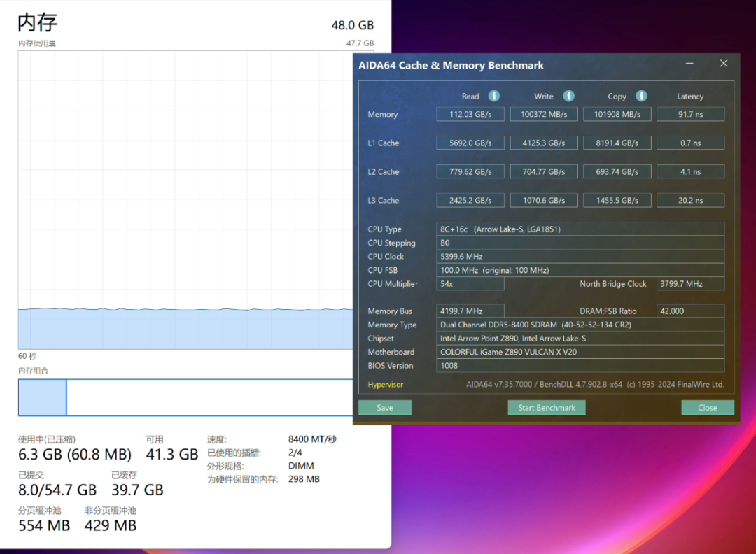Click CPU Clock value 5399.6 MHz
The width and height of the screenshot is (756, 554).
point(580,256)
